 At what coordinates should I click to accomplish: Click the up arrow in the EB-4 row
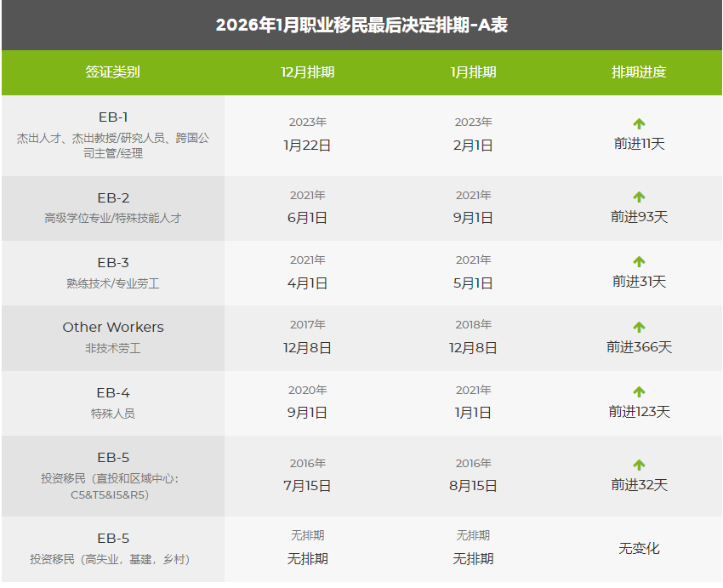tap(639, 392)
